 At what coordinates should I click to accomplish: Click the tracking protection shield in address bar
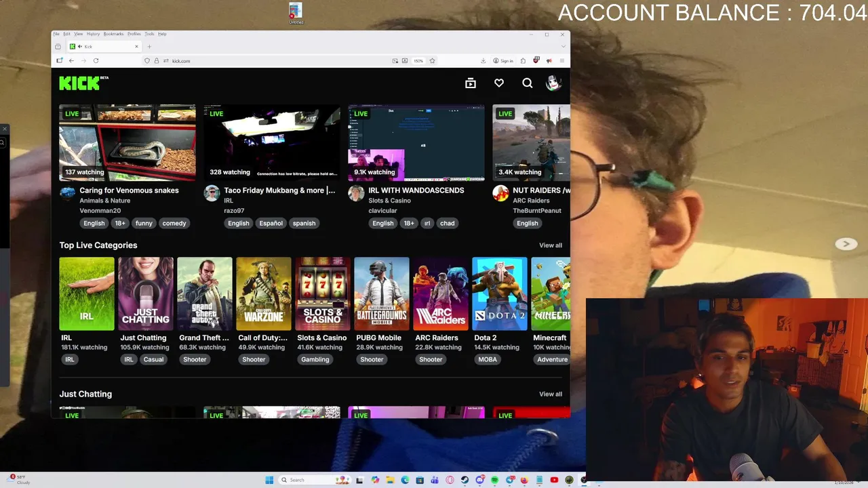coord(147,61)
